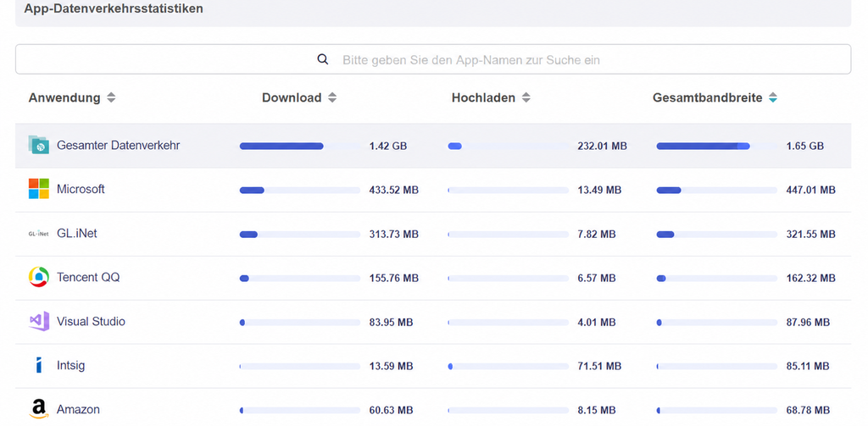868x426 pixels.
Task: Sort by Hochladen using its sort arrows
Action: coord(526,98)
